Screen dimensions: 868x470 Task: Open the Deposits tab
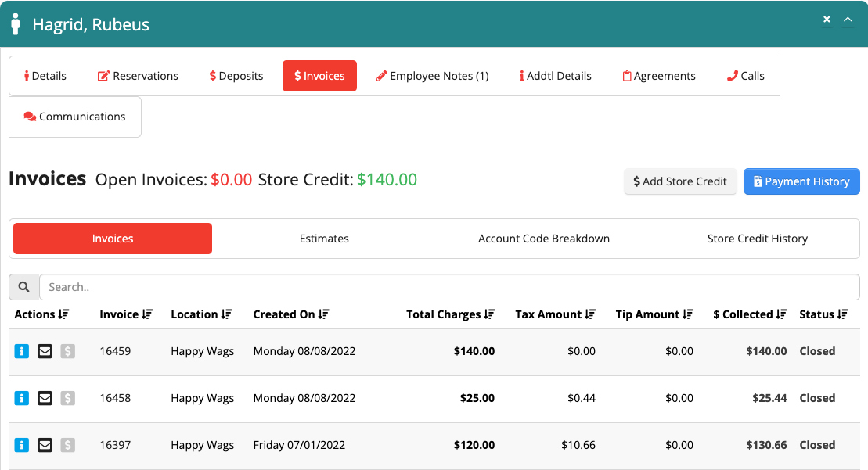point(236,76)
